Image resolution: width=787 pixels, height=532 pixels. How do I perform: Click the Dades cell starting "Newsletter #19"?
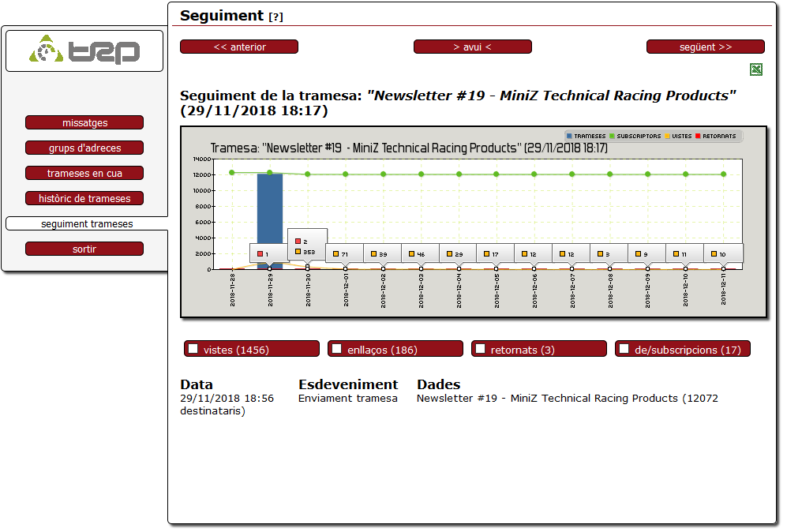click(568, 399)
